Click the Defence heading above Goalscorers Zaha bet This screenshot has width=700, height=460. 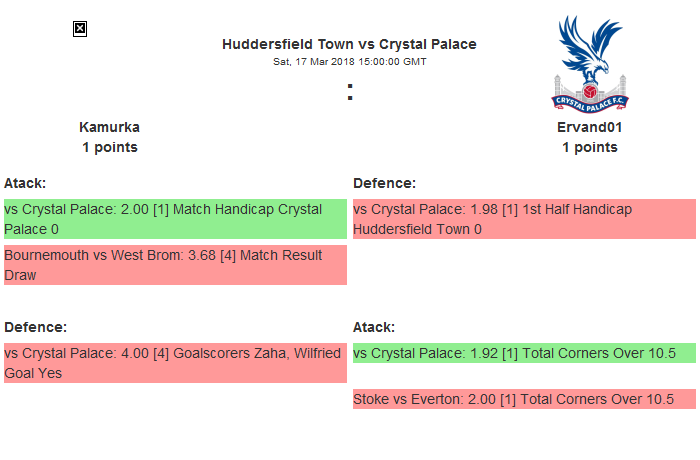pos(35,327)
